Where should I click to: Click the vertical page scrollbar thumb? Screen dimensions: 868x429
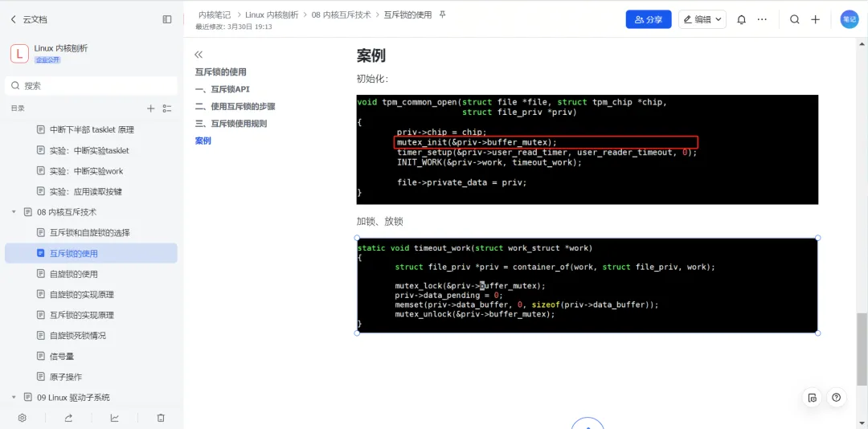coord(862,349)
